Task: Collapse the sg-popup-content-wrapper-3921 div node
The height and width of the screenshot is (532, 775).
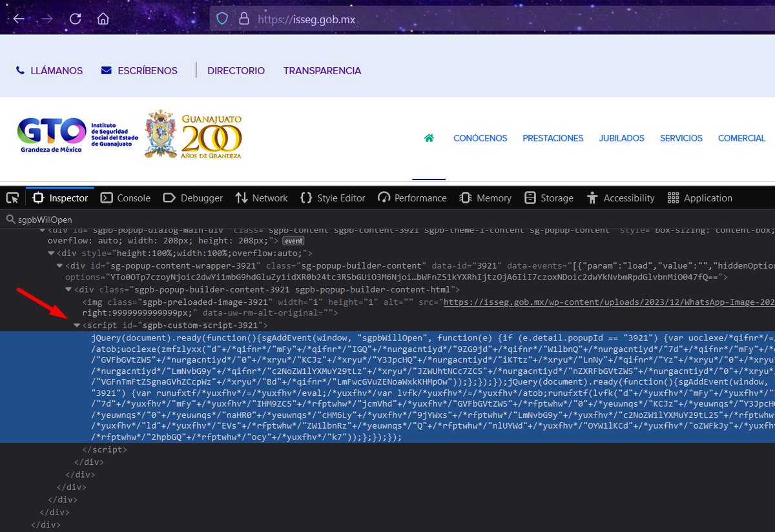Action: (x=60, y=265)
